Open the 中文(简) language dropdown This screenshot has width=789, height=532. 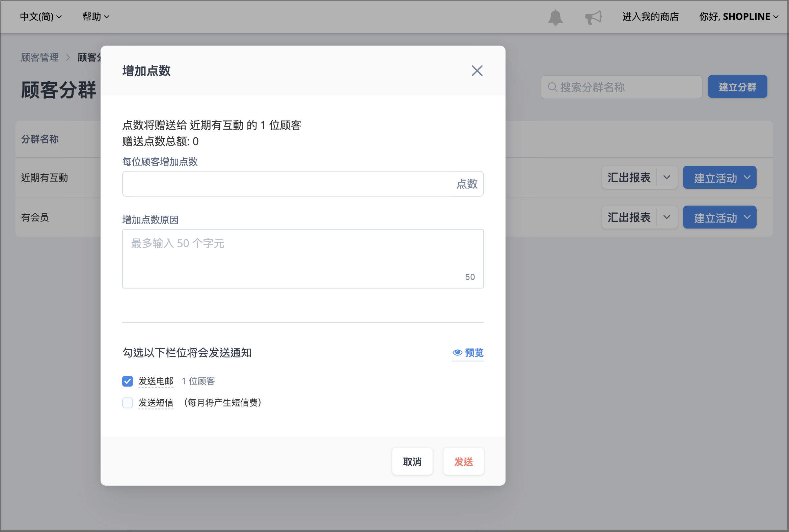click(x=41, y=17)
